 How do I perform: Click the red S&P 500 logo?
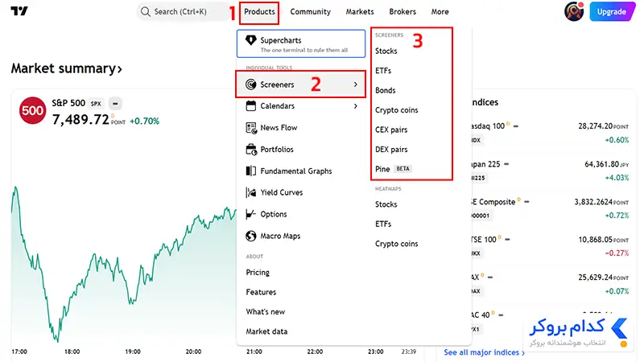point(32,110)
